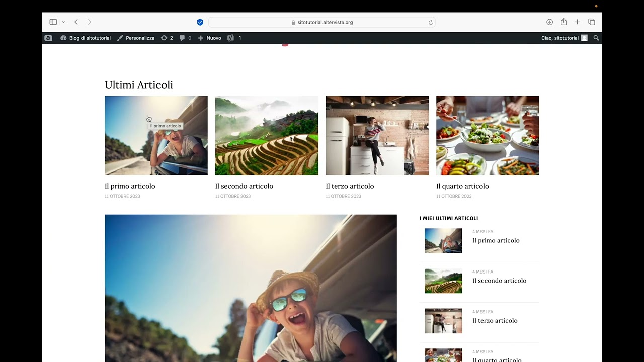
Task: Toggle the Safari sidebar icon
Action: pos(53,22)
